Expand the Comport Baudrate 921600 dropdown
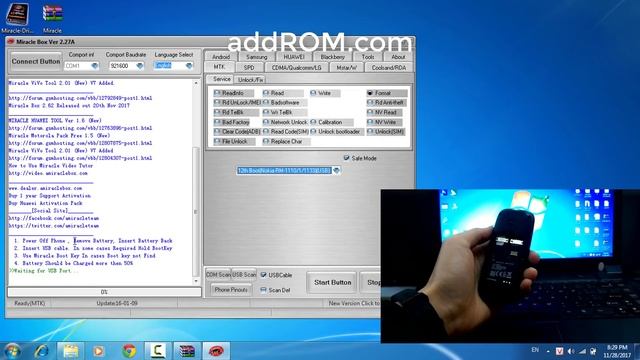Viewport: 640px width, 360px height. (140, 66)
